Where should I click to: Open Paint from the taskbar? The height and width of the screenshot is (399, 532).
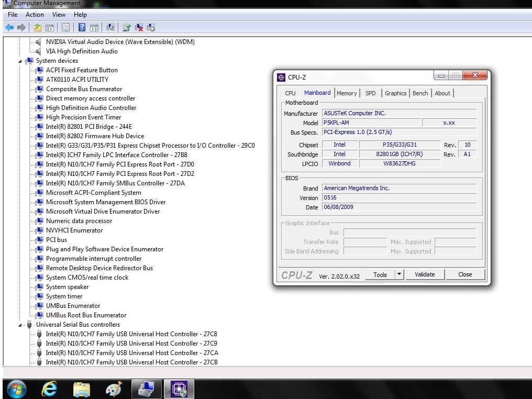pos(114,389)
